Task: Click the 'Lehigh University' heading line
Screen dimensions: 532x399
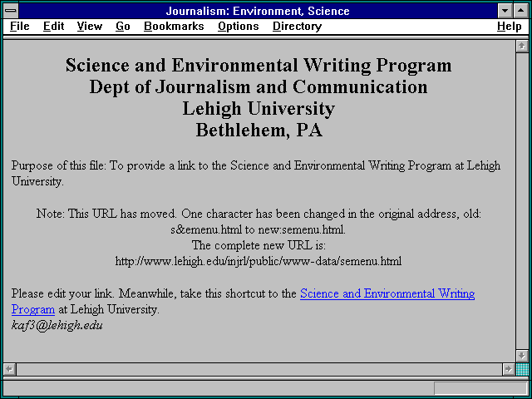Action: tap(259, 109)
